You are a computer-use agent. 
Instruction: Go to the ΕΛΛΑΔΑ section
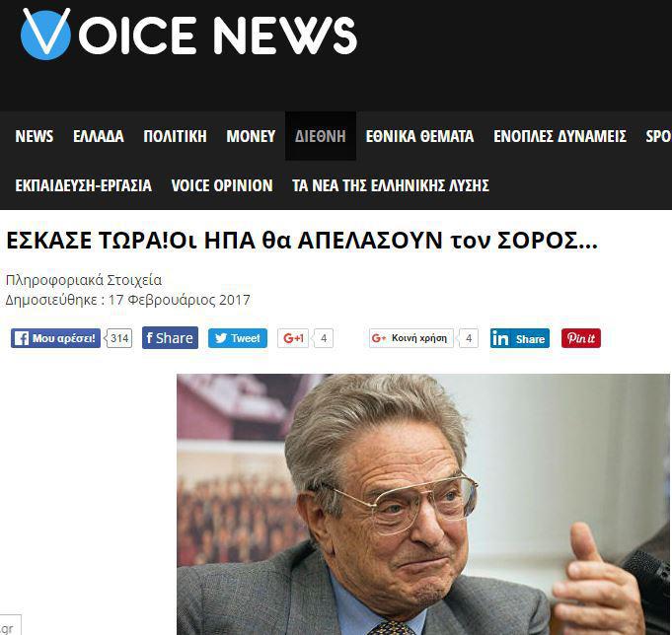tap(99, 136)
